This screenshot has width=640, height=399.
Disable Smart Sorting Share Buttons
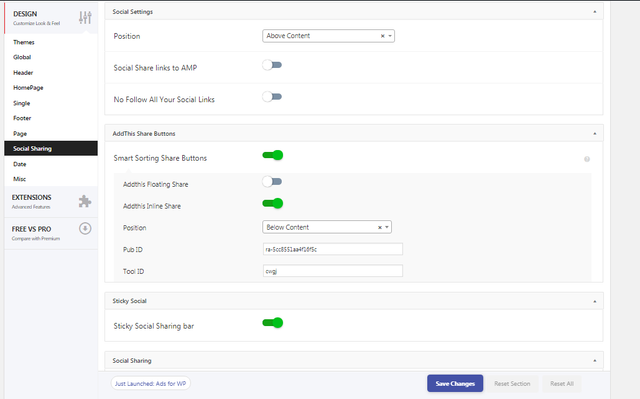click(273, 155)
